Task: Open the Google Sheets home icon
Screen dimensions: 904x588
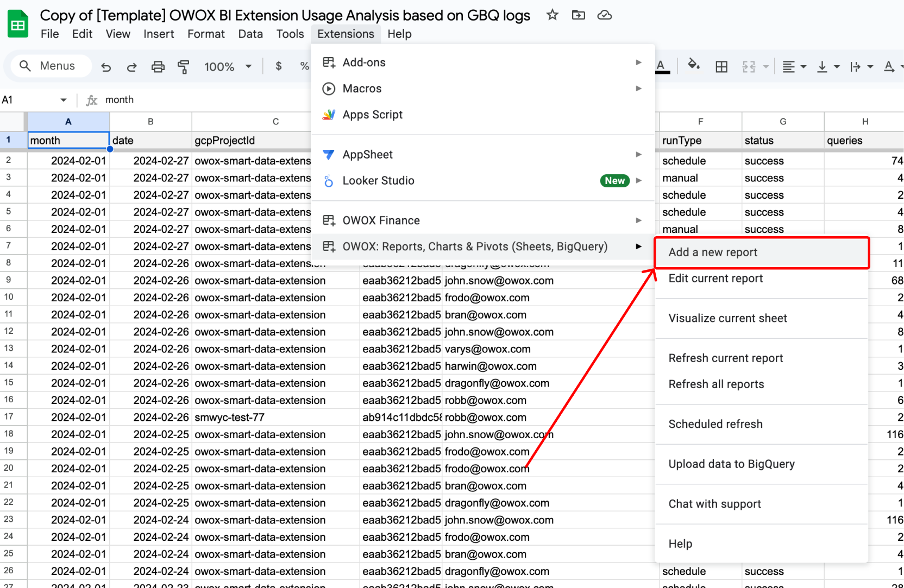Action: [18, 24]
